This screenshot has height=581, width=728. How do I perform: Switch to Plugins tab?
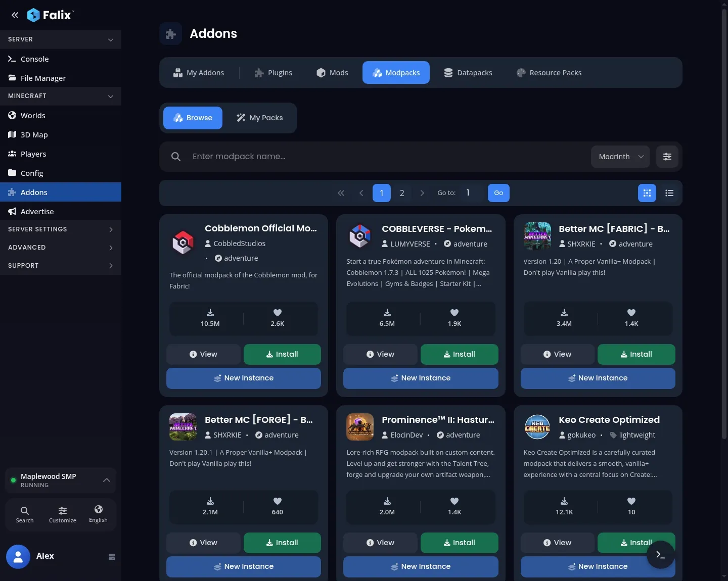pos(273,73)
